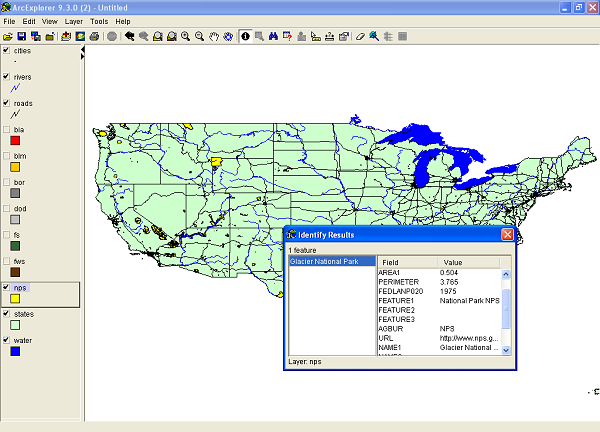This screenshot has width=600, height=432.
Task: Select the Identify tool in toolbar
Action: pyautogui.click(x=245, y=37)
